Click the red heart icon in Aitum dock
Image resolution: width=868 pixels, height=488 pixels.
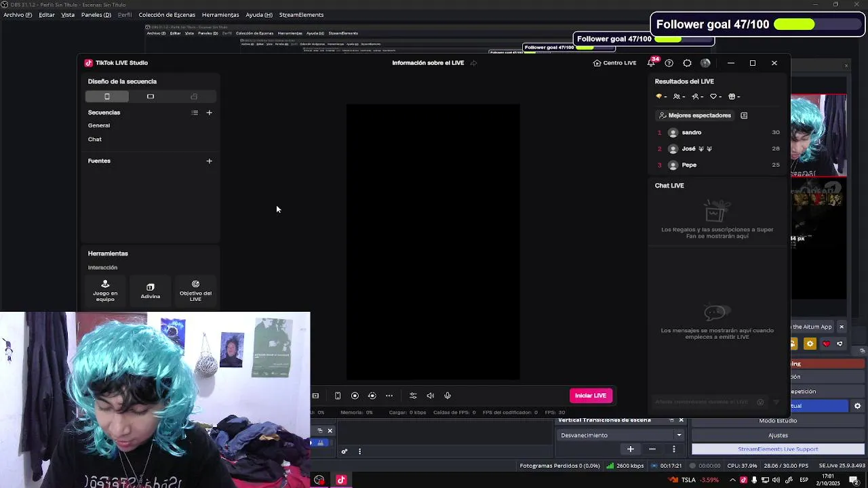point(826,344)
